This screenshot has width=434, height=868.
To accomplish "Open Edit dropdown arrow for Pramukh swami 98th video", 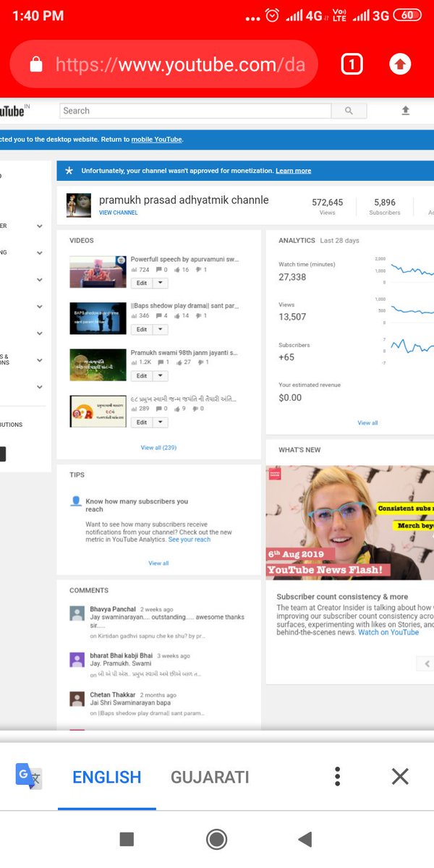I will tap(161, 375).
